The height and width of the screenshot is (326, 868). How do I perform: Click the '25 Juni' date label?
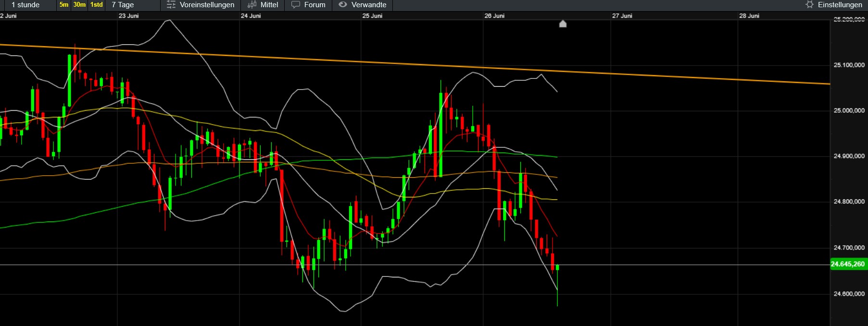point(373,16)
